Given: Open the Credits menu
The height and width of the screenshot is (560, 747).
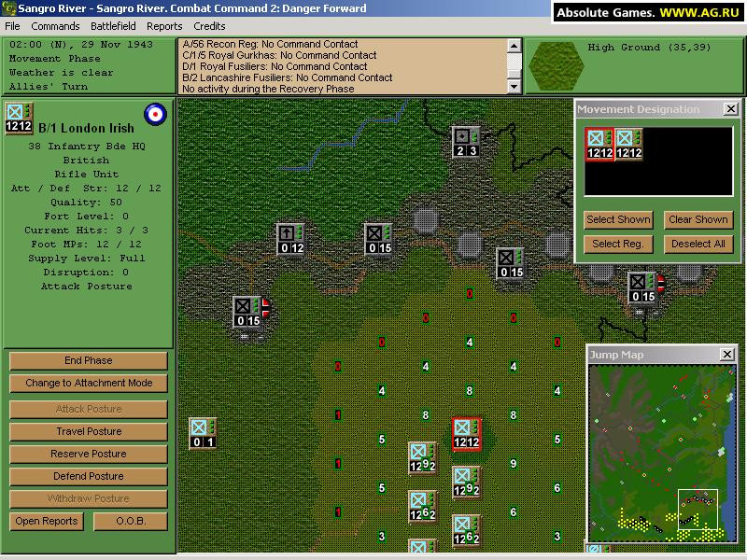Looking at the screenshot, I should (209, 26).
